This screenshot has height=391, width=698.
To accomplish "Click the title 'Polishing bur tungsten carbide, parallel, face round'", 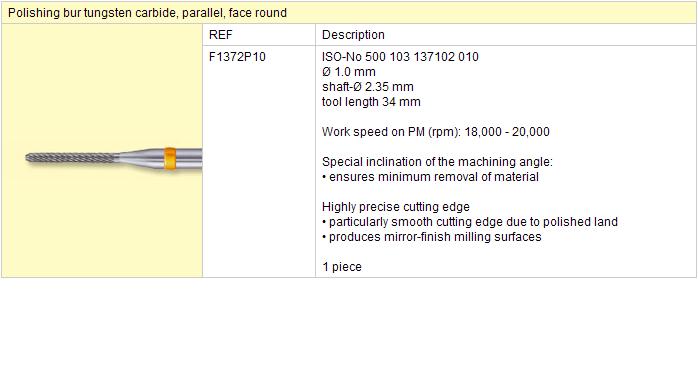I will pyautogui.click(x=147, y=13).
